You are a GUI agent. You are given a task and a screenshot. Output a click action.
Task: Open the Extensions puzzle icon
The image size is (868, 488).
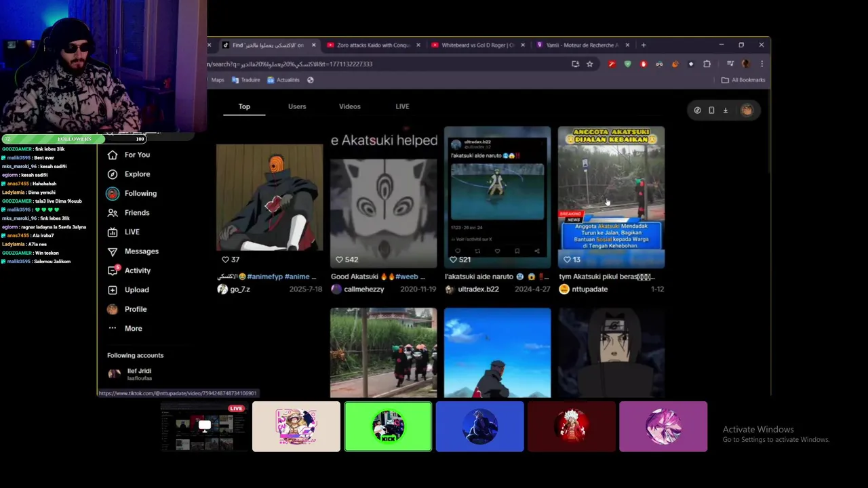tap(707, 64)
